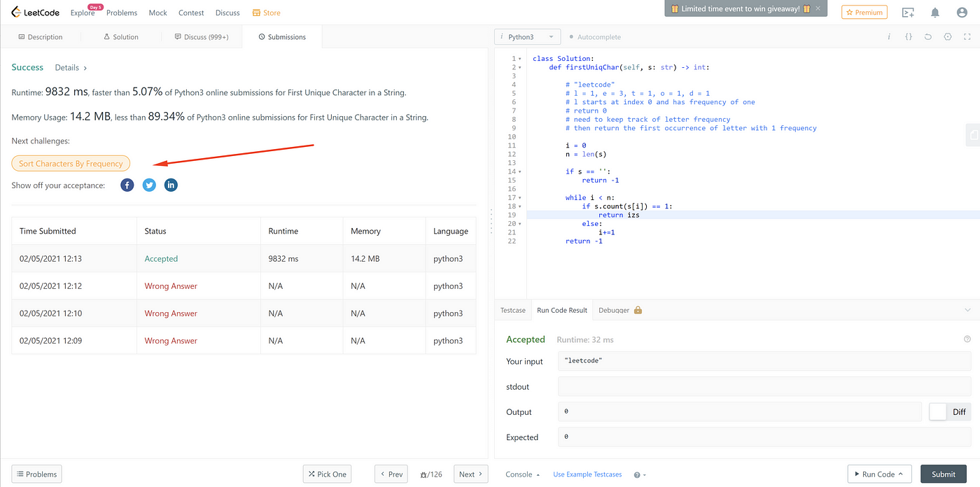Open Problems in the top navigation
This screenshot has width=980, height=487.
[122, 13]
